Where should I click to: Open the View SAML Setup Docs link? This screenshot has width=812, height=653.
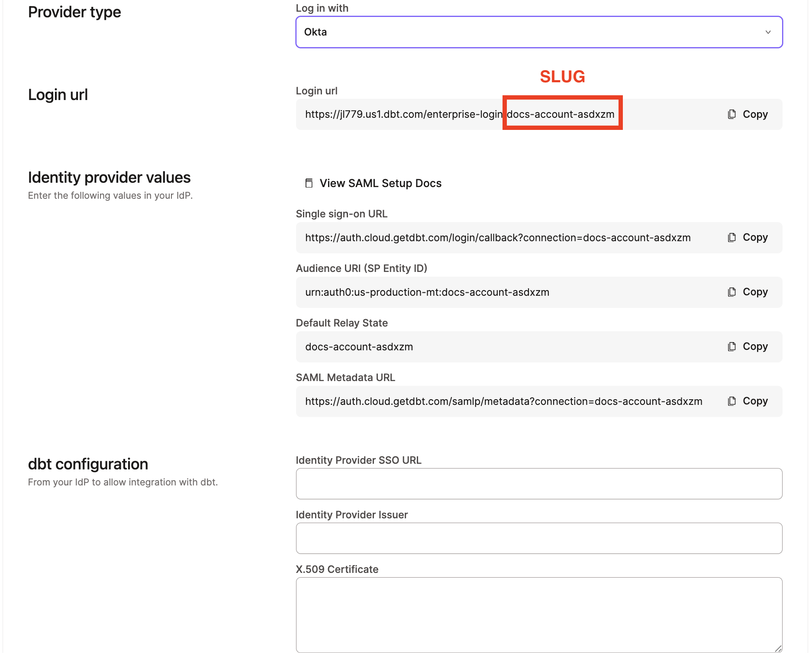tap(380, 183)
